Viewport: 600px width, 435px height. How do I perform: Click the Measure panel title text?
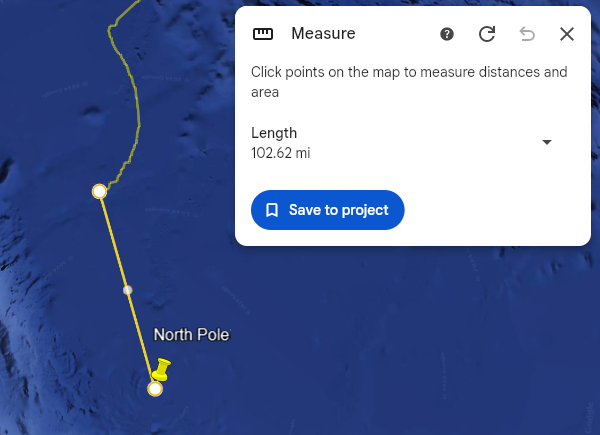(323, 34)
